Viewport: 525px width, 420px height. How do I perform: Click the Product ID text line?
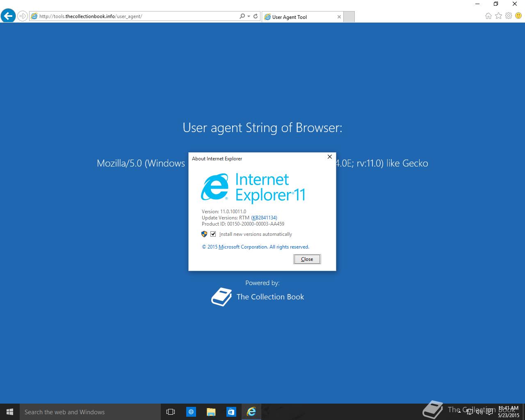click(243, 224)
